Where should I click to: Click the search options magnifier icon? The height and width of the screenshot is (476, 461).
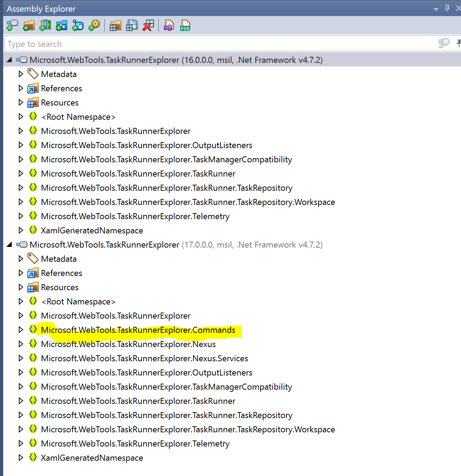[x=444, y=43]
